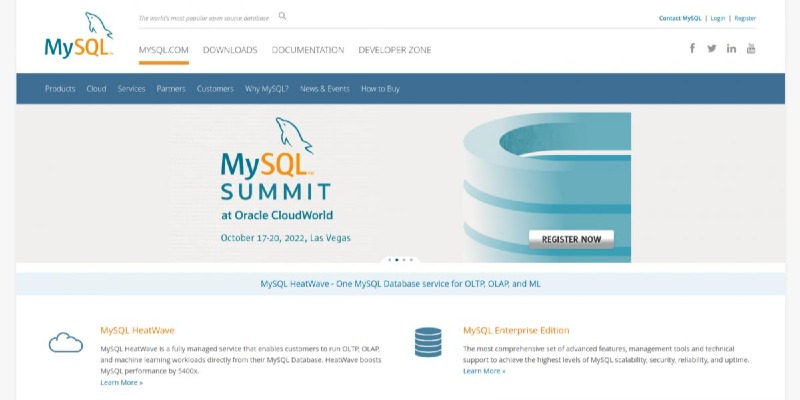The height and width of the screenshot is (400, 800).
Task: Switch to the DOWNLOADS tab
Action: (230, 50)
